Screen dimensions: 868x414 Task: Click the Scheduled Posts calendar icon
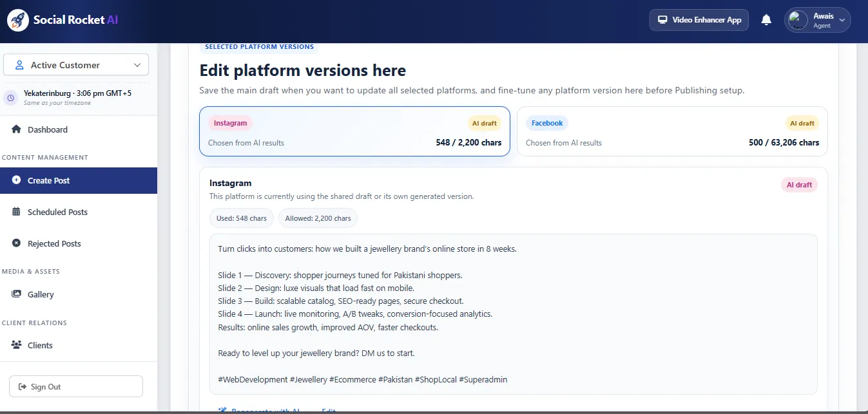point(17,212)
